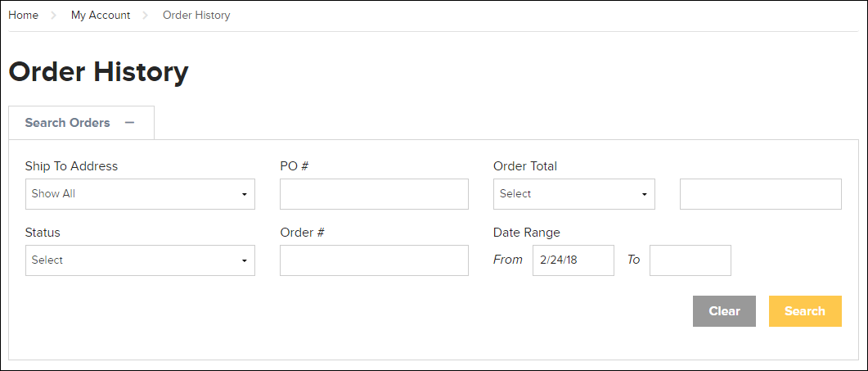Click the Status dropdown arrow

(244, 261)
